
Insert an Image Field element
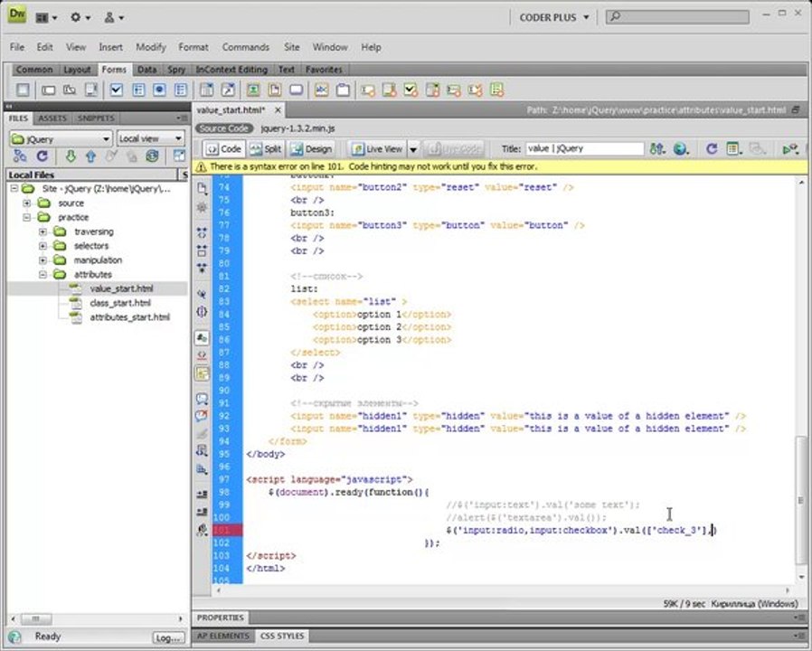(x=252, y=90)
